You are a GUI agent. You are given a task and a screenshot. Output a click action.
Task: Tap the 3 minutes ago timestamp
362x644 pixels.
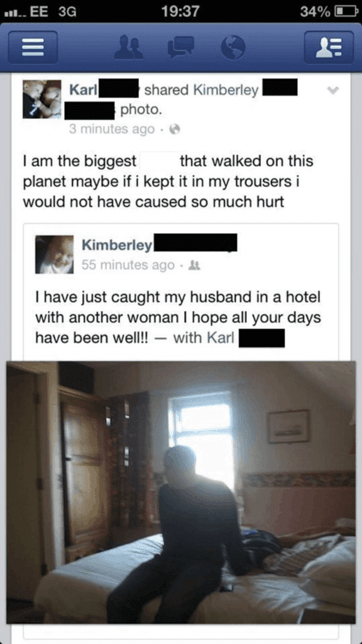[x=112, y=130]
